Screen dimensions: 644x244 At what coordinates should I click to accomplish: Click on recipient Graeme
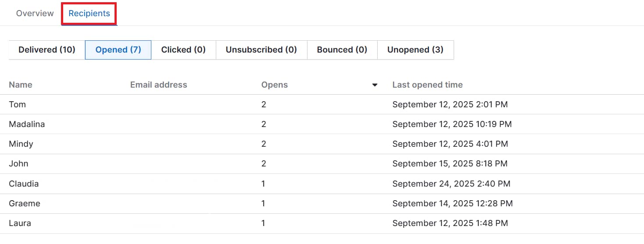[x=25, y=203]
